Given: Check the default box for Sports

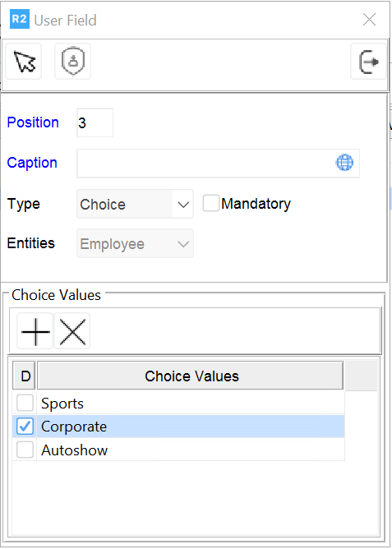Looking at the screenshot, I should click(x=25, y=403).
